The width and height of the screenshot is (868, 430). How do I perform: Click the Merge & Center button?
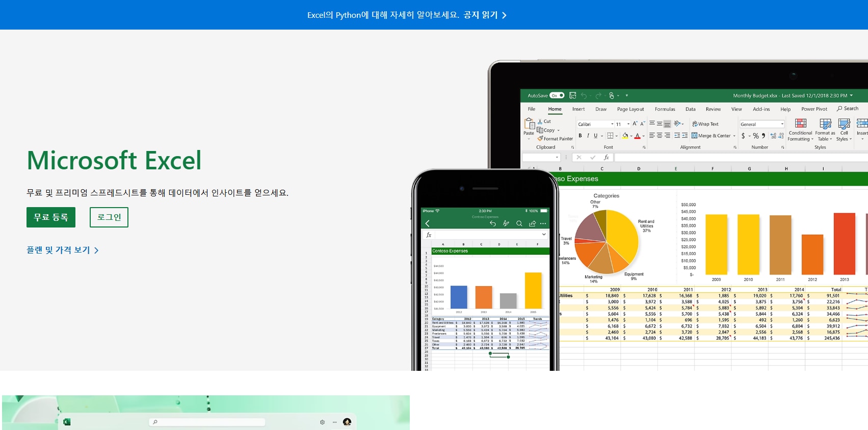tap(711, 136)
